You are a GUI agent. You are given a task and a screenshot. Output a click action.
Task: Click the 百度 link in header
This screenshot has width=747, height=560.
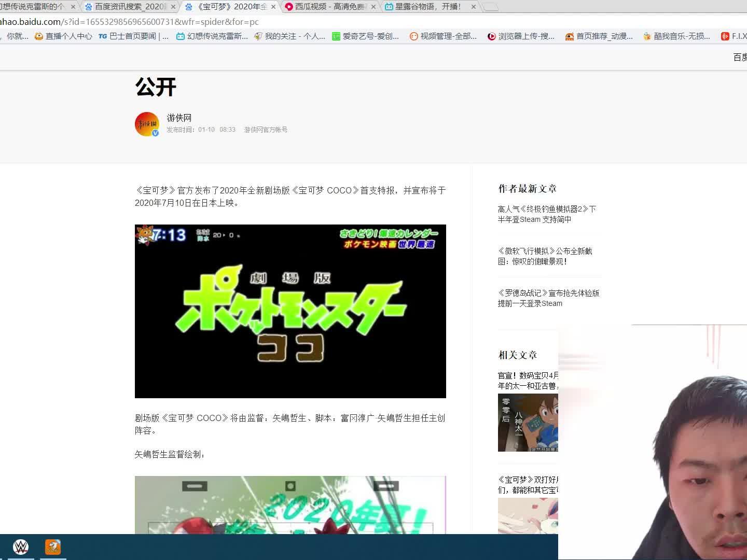740,57
